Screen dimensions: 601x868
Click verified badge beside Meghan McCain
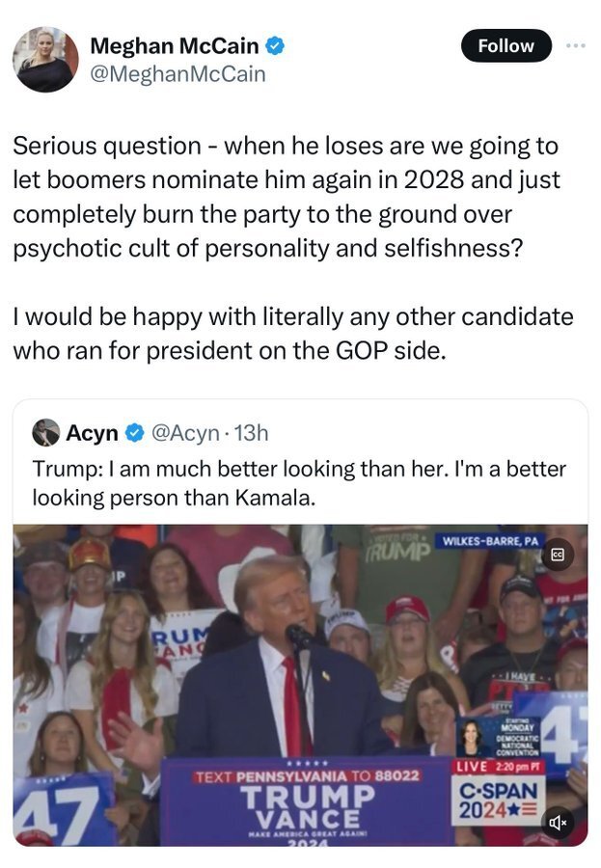[x=275, y=45]
